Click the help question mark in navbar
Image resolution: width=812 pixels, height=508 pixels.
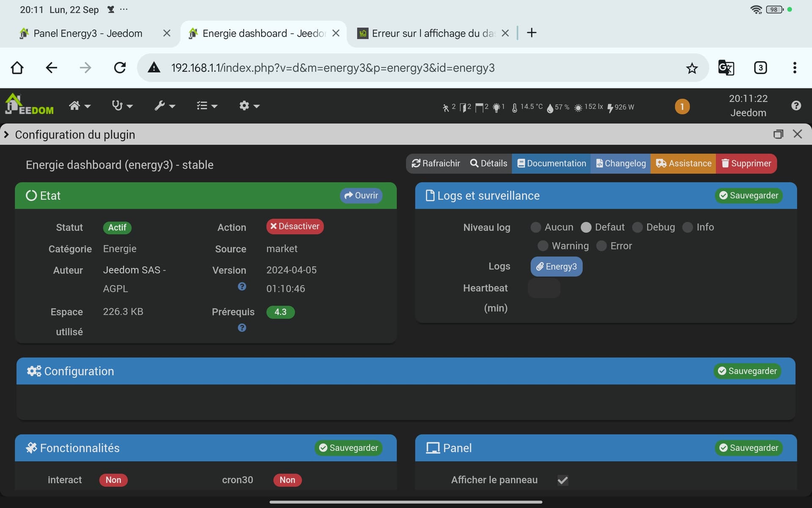tap(796, 106)
